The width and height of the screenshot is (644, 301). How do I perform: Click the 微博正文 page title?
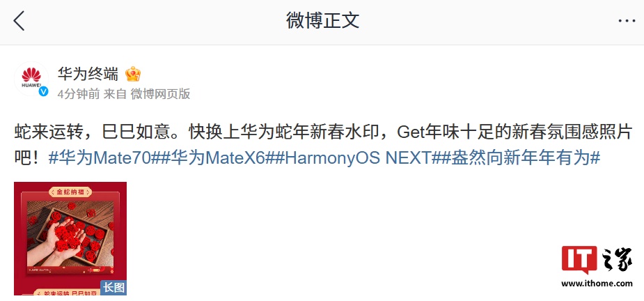322,21
